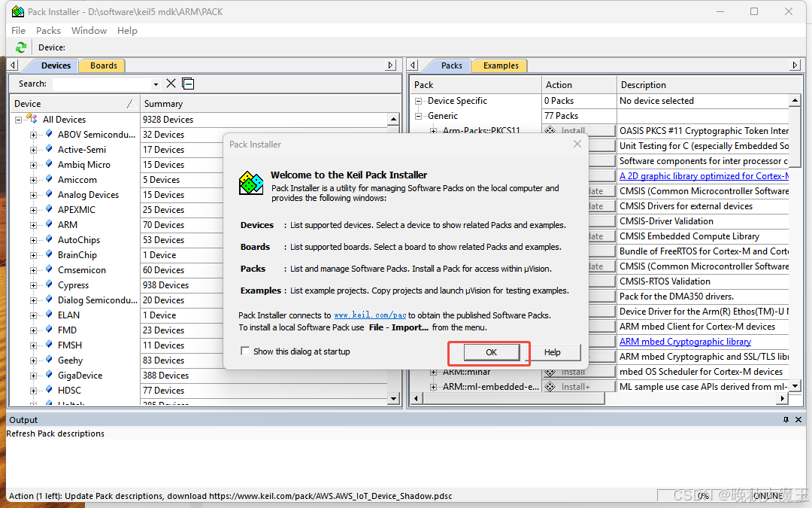
Task: Close the Welcome dialog with X
Action: [577, 144]
